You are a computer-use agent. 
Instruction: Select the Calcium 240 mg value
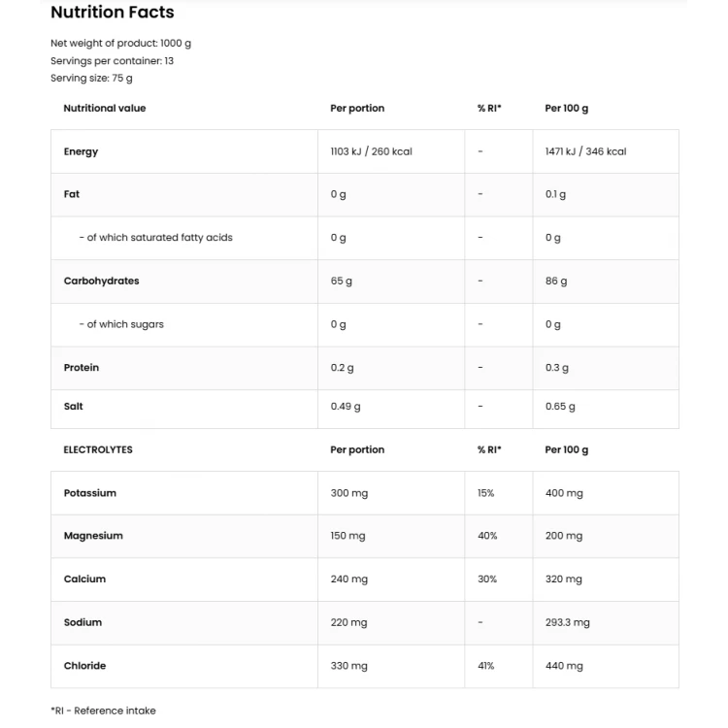[349, 579]
